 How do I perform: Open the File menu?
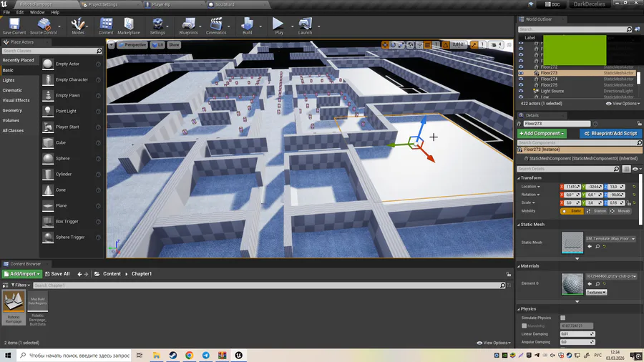click(x=6, y=12)
